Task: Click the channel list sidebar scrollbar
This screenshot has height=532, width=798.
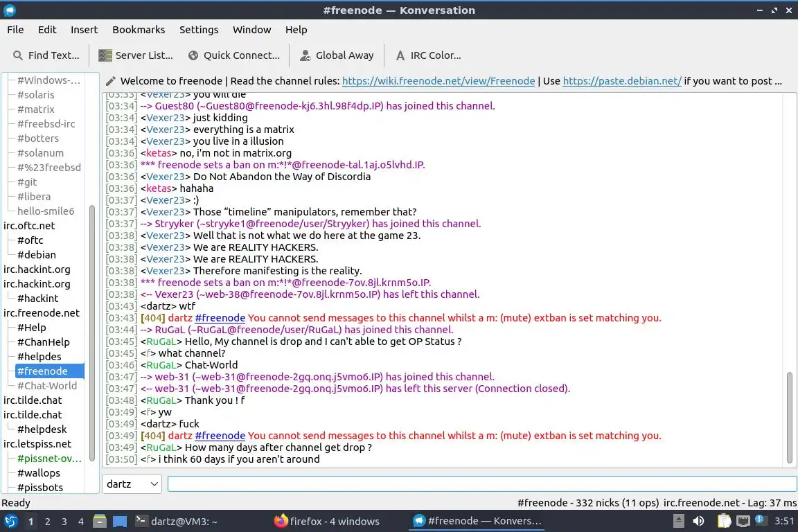Action: pos(92,332)
